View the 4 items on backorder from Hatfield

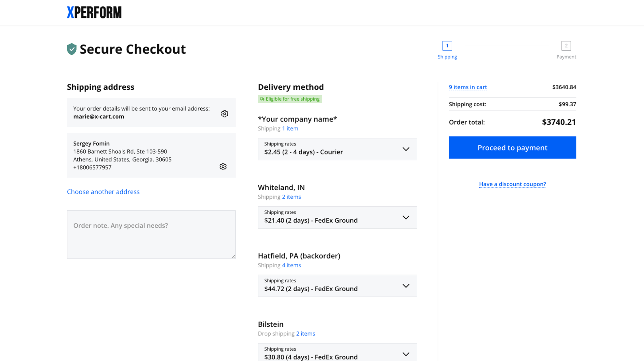291,265
